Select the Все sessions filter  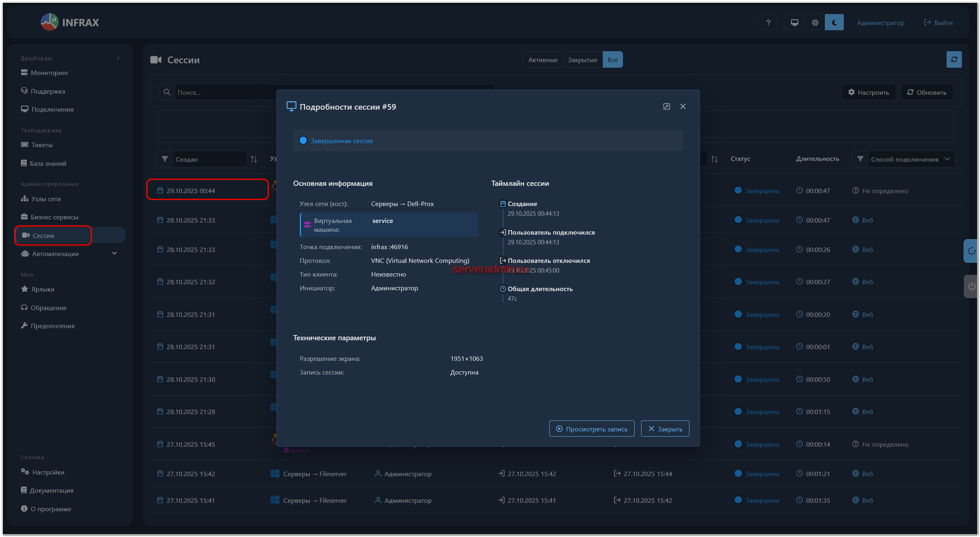(612, 60)
